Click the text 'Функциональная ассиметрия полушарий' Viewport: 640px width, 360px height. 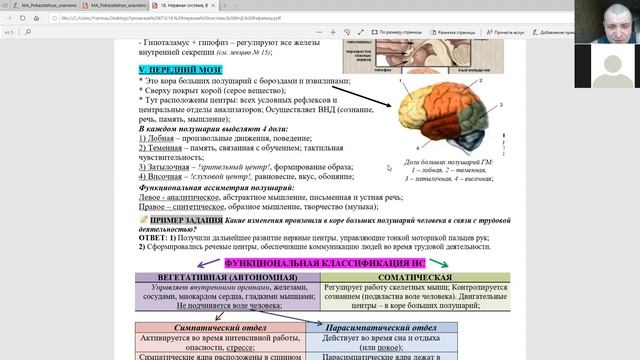click(216, 188)
